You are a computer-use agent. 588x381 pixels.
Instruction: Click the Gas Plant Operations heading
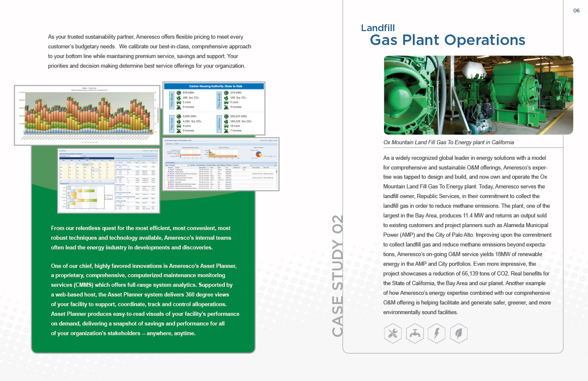[x=447, y=40]
